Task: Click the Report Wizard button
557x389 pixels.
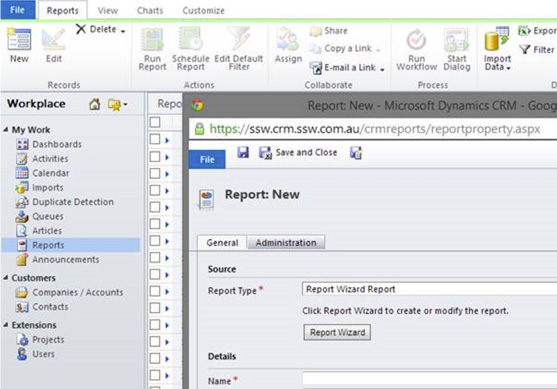Action: point(337,333)
